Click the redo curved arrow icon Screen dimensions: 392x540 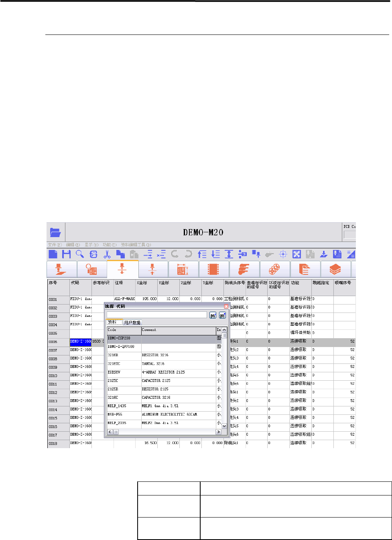(x=188, y=254)
